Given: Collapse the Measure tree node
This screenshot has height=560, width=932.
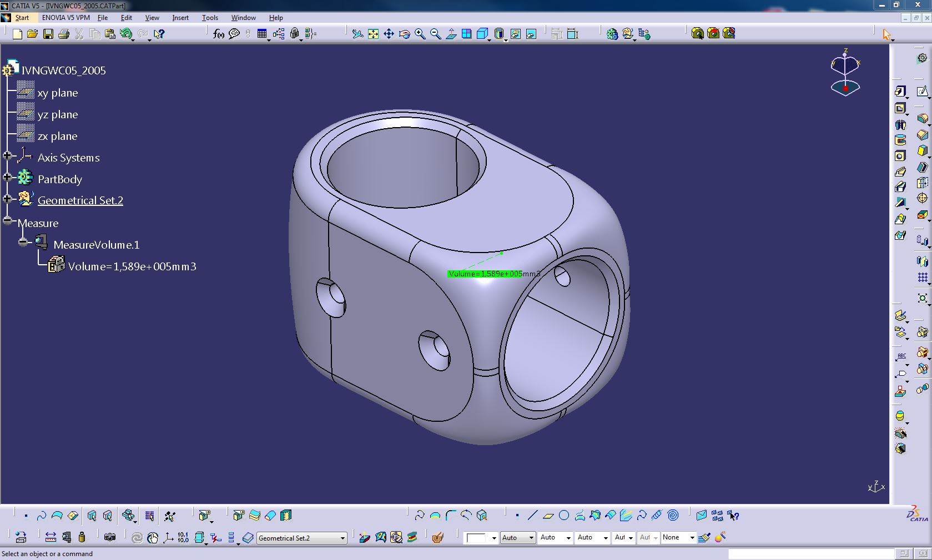Looking at the screenshot, I should click(7, 220).
